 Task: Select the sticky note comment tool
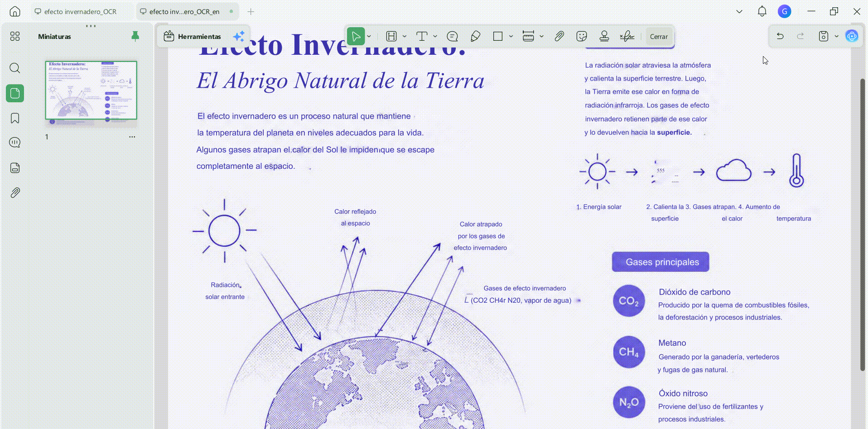coord(452,36)
